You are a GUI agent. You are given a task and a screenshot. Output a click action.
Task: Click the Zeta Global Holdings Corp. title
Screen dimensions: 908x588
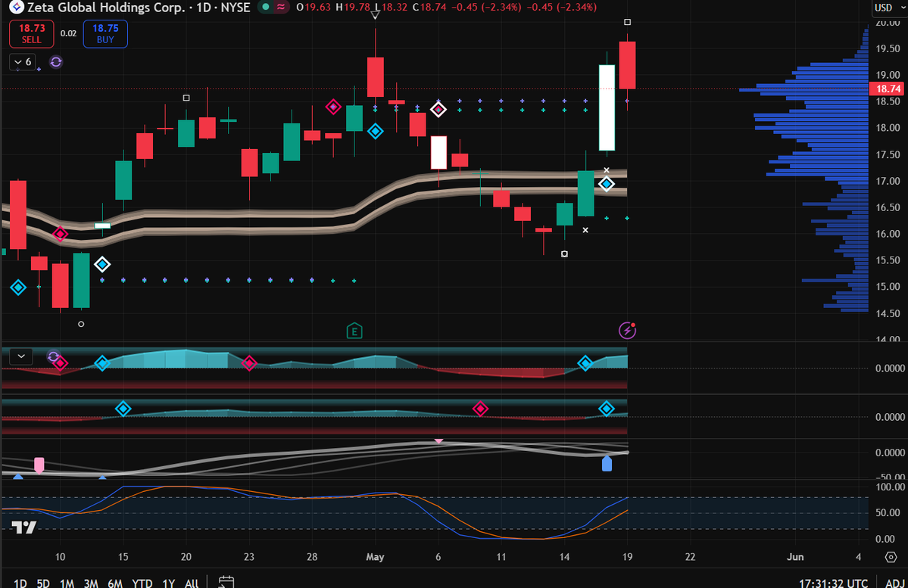pos(106,8)
